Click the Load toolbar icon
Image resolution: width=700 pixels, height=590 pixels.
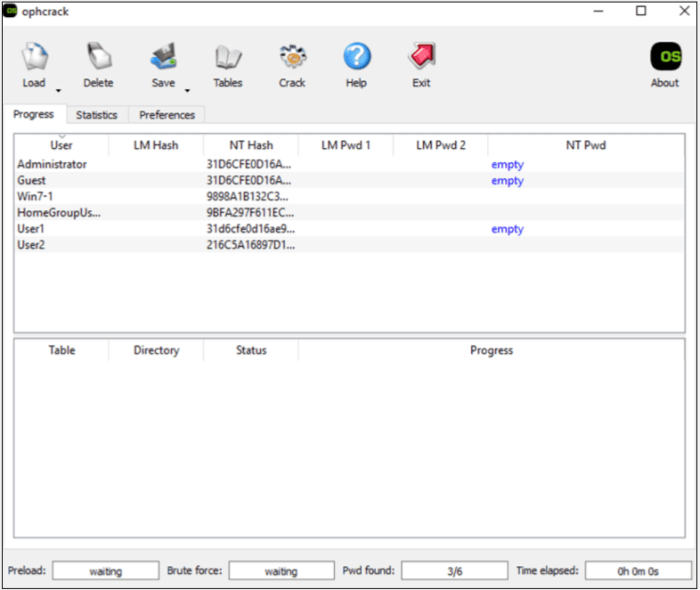pos(34,59)
